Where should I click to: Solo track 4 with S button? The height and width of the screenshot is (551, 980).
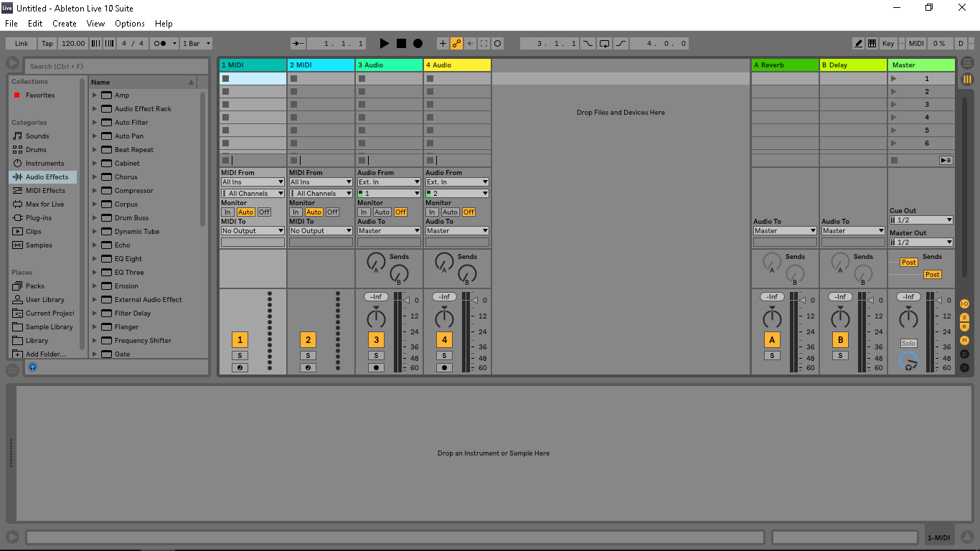pos(444,356)
